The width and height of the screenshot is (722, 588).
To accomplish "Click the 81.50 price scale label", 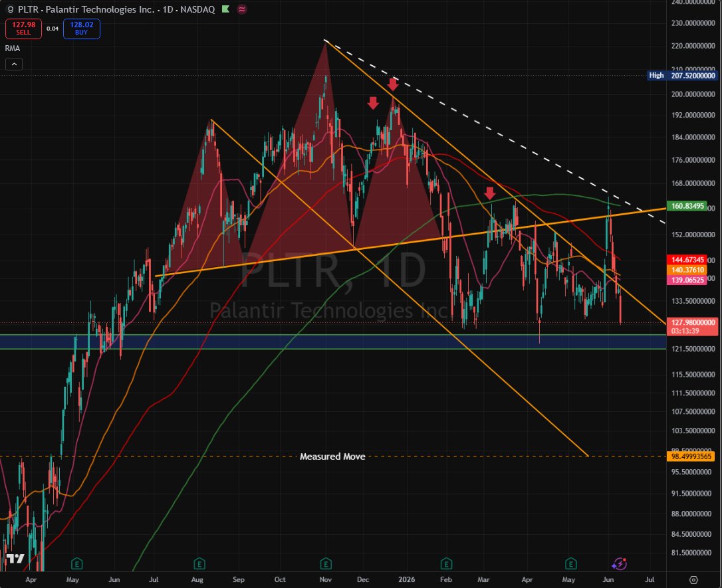I will point(693,553).
